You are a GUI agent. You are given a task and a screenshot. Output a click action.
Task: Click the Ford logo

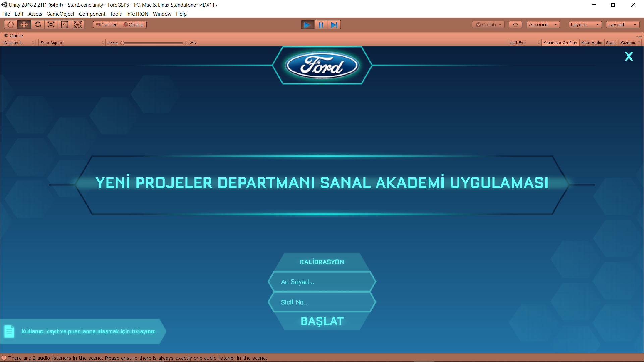tap(322, 65)
